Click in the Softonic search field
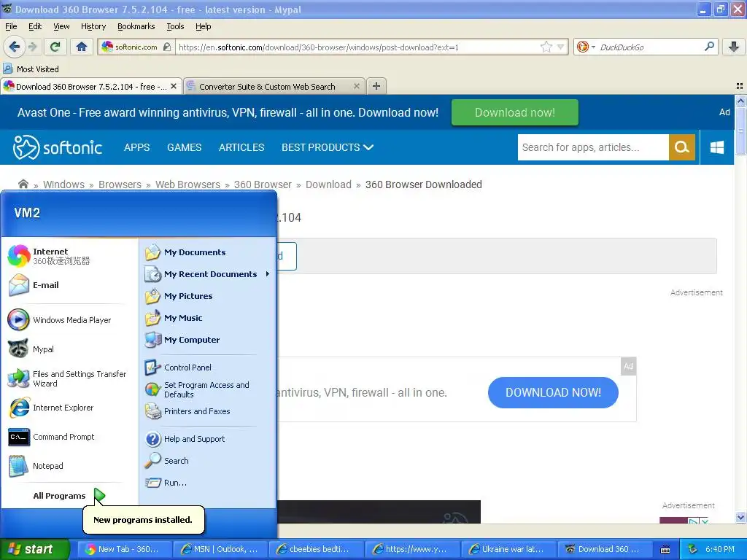The image size is (747, 560). pyautogui.click(x=593, y=147)
